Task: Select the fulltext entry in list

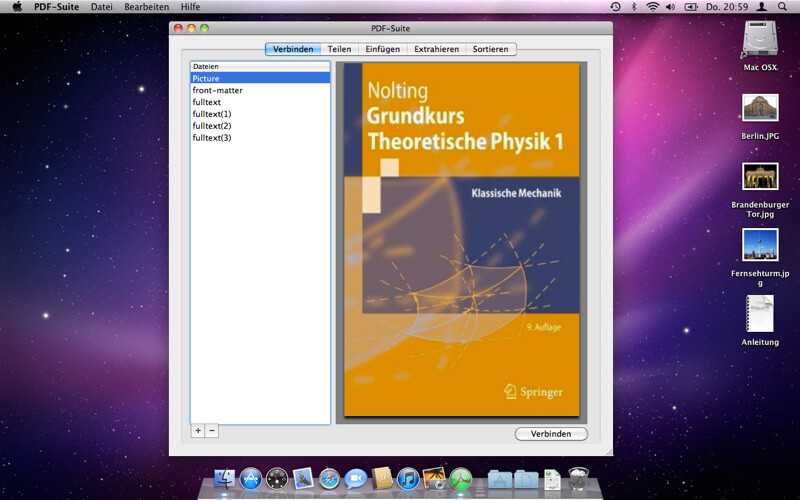Action: (260, 102)
